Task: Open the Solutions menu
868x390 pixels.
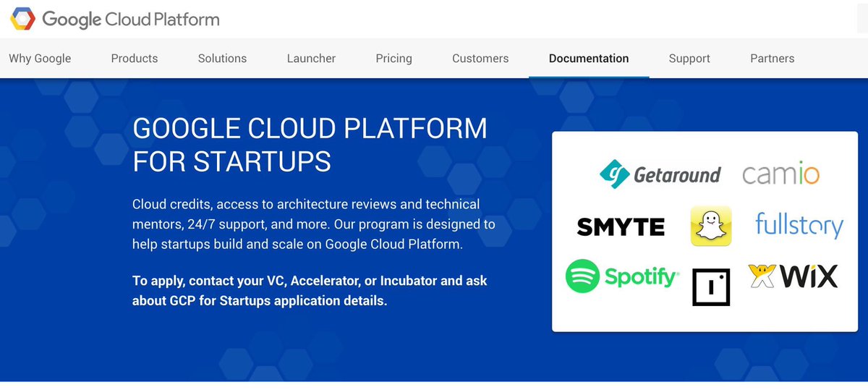Action: click(222, 59)
